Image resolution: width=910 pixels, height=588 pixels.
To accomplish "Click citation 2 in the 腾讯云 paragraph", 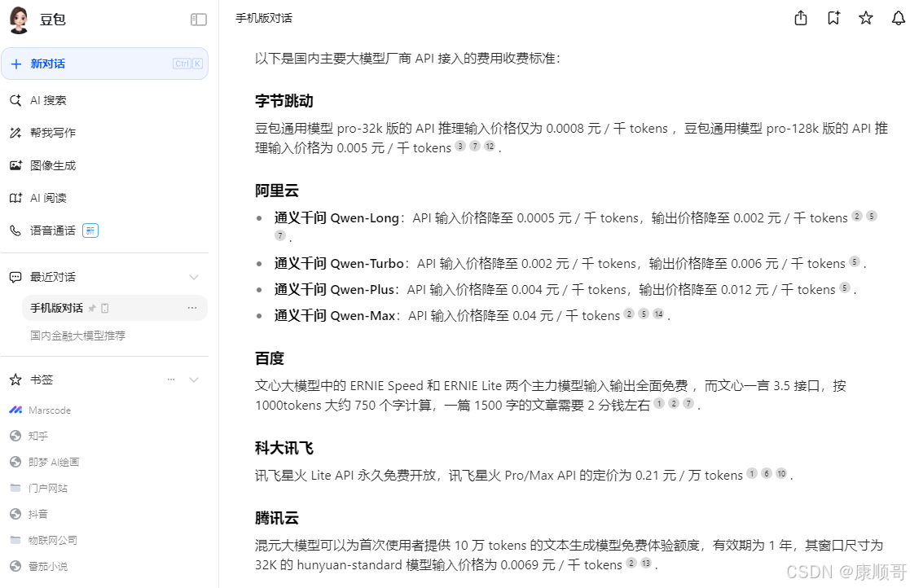I will [631, 563].
